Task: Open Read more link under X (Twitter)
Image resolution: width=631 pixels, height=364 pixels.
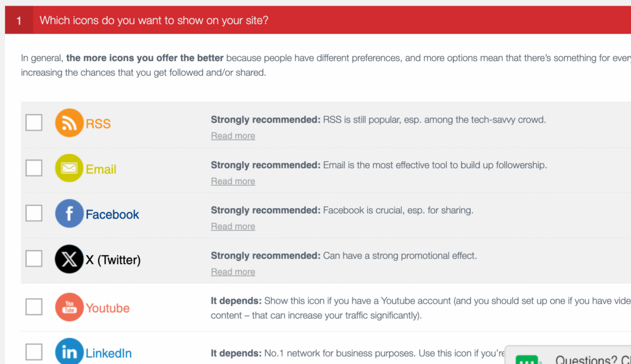Action: tap(233, 272)
